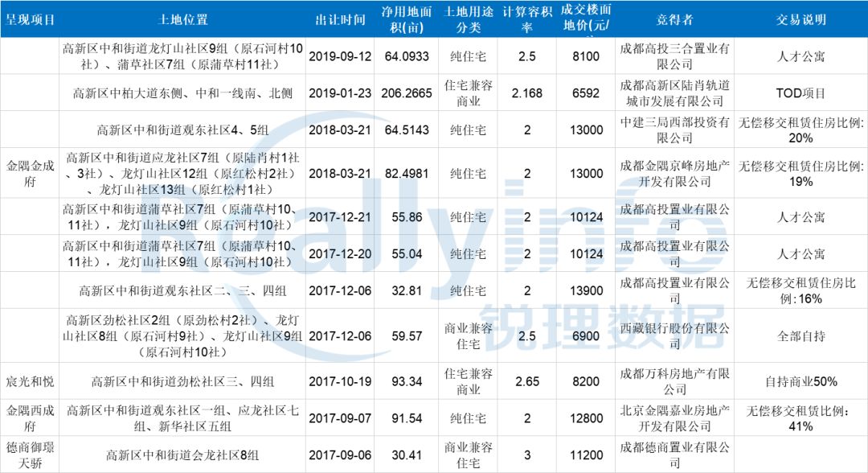Click the area value 64.5143

coord(407,130)
